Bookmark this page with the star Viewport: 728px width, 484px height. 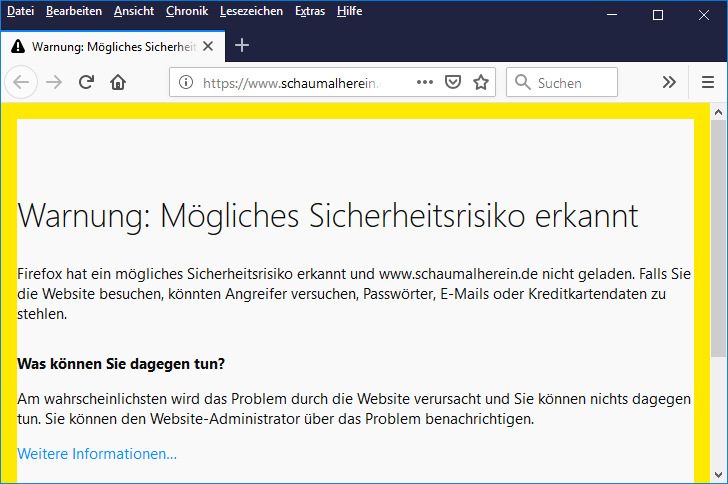coord(481,83)
